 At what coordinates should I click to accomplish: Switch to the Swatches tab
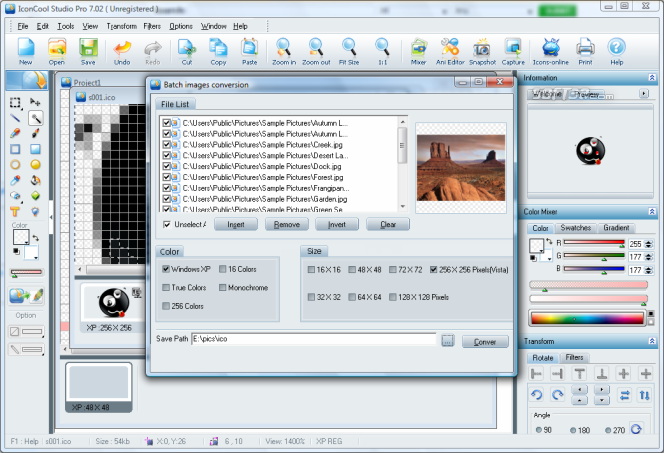click(575, 228)
